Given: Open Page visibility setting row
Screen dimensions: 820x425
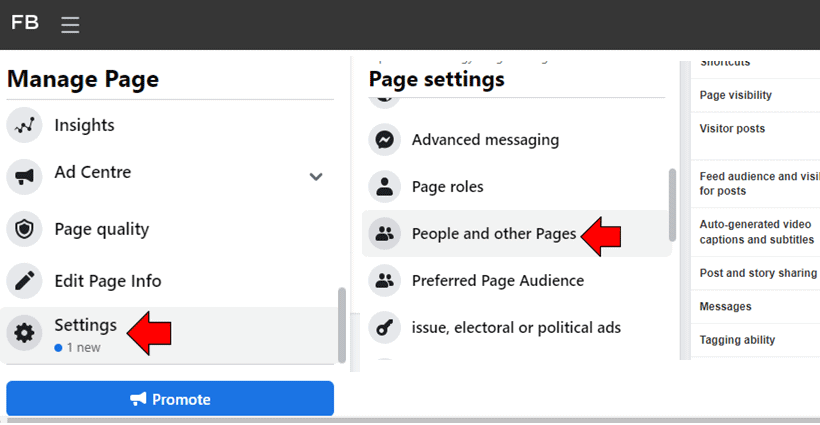Looking at the screenshot, I should (736, 96).
